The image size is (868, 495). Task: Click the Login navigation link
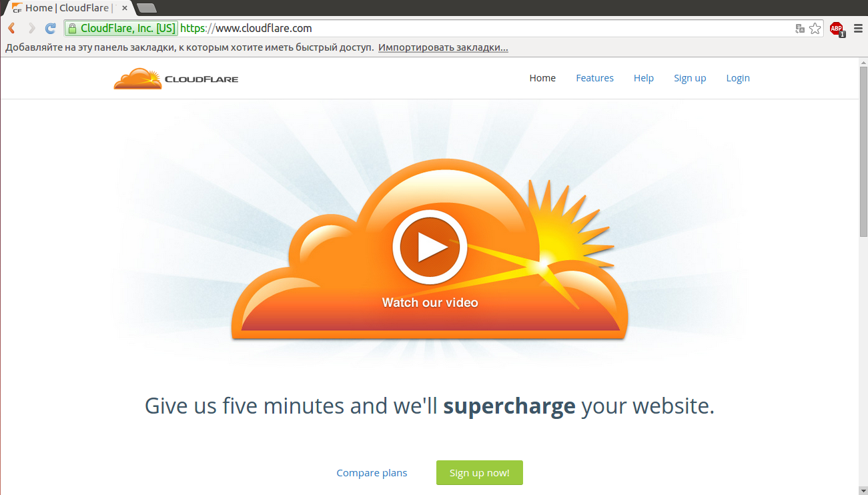(738, 78)
